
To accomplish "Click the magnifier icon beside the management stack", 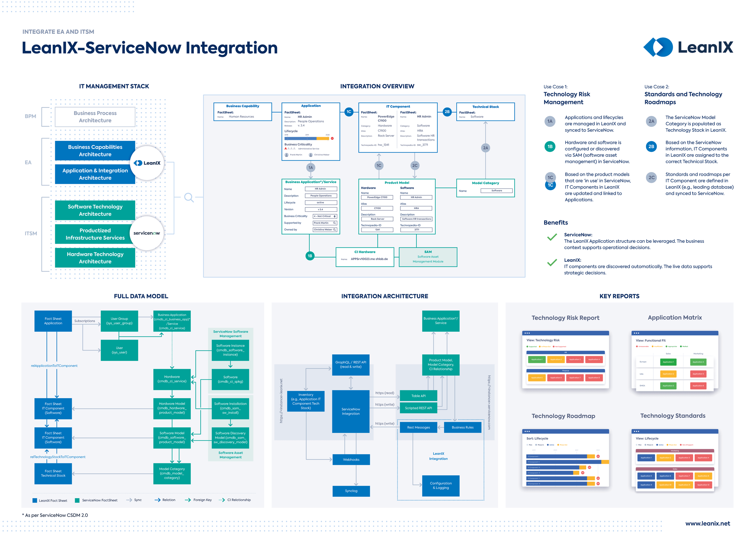I will tap(189, 197).
